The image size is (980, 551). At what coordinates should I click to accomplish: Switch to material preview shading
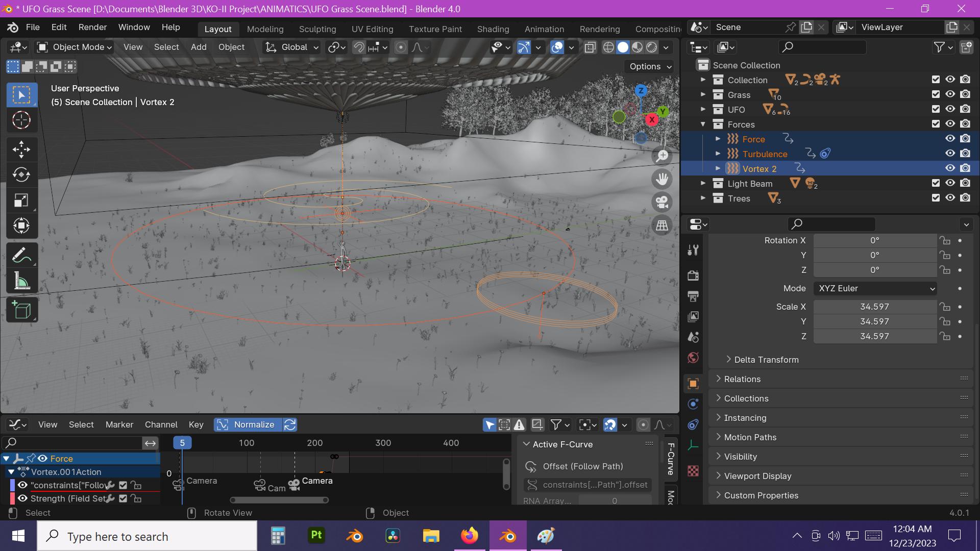[637, 47]
